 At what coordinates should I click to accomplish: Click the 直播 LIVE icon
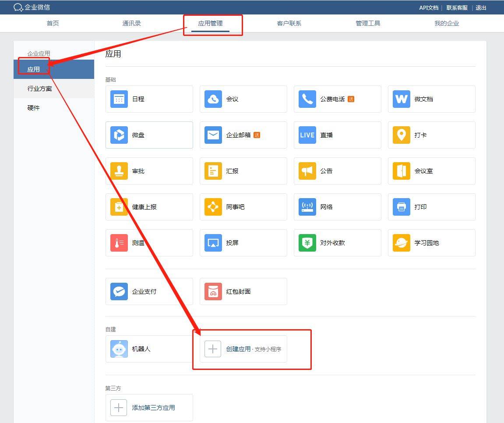(x=307, y=135)
